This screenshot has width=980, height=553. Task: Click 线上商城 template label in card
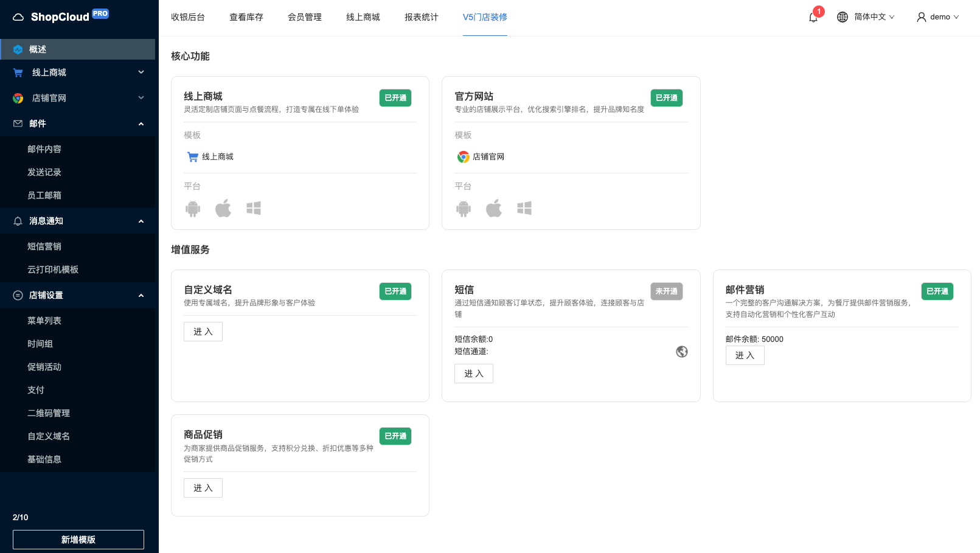pyautogui.click(x=218, y=157)
